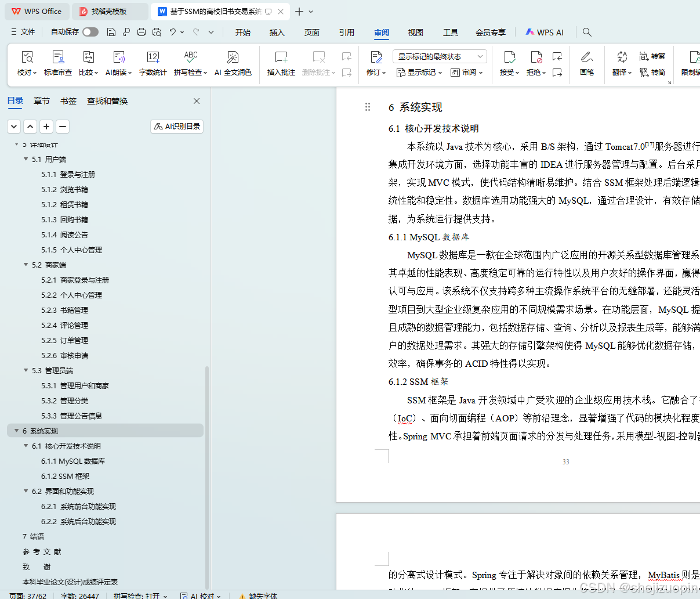Screen dimensions: 700x599
Task: Select the 书签 navigation pane tab
Action: pyautogui.click(x=68, y=101)
